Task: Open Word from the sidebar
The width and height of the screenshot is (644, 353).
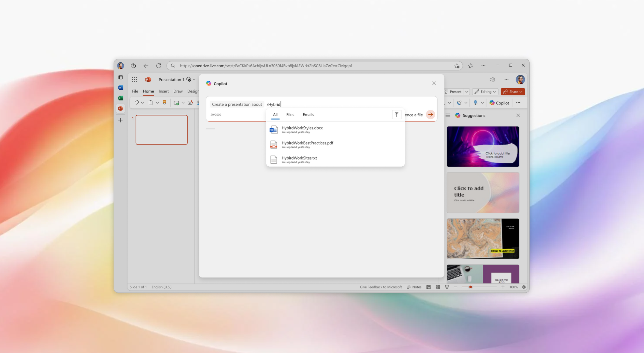Action: (x=120, y=88)
